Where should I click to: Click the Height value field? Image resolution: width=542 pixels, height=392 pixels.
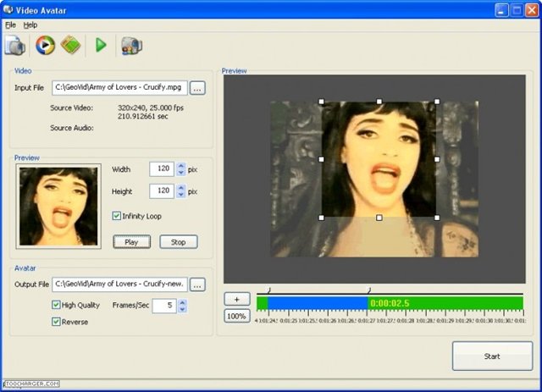click(x=162, y=191)
